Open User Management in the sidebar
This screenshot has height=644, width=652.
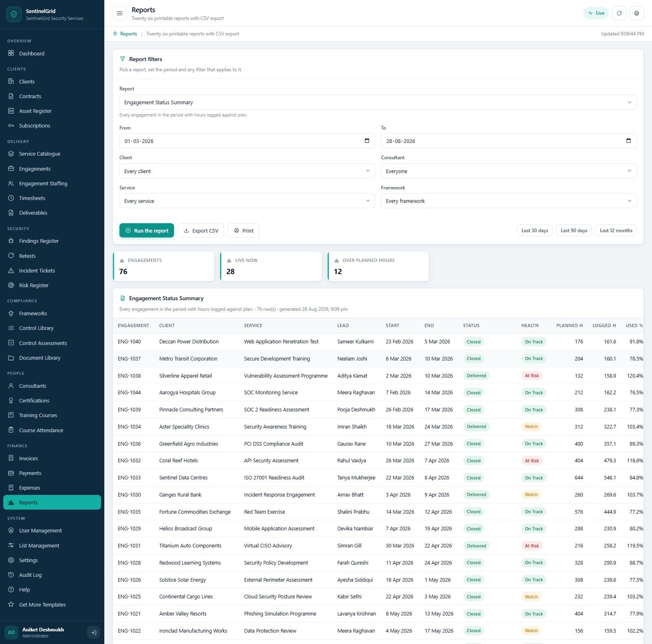(52, 530)
